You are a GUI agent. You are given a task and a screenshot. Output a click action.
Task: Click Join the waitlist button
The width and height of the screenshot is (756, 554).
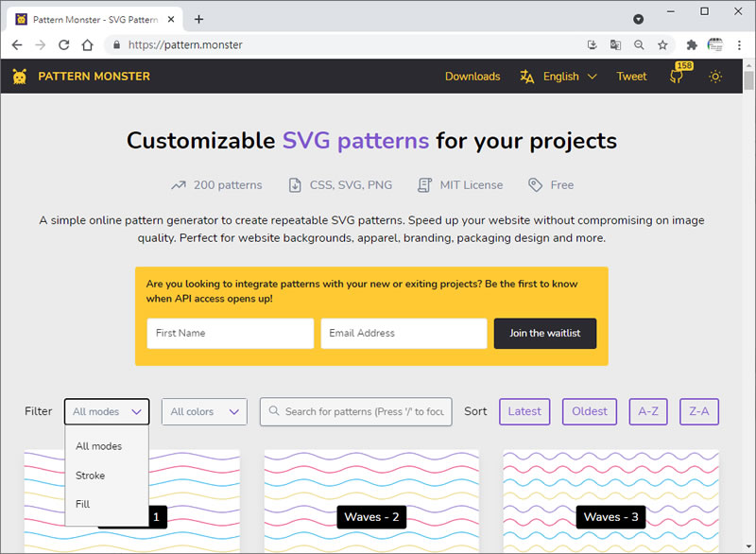click(545, 333)
